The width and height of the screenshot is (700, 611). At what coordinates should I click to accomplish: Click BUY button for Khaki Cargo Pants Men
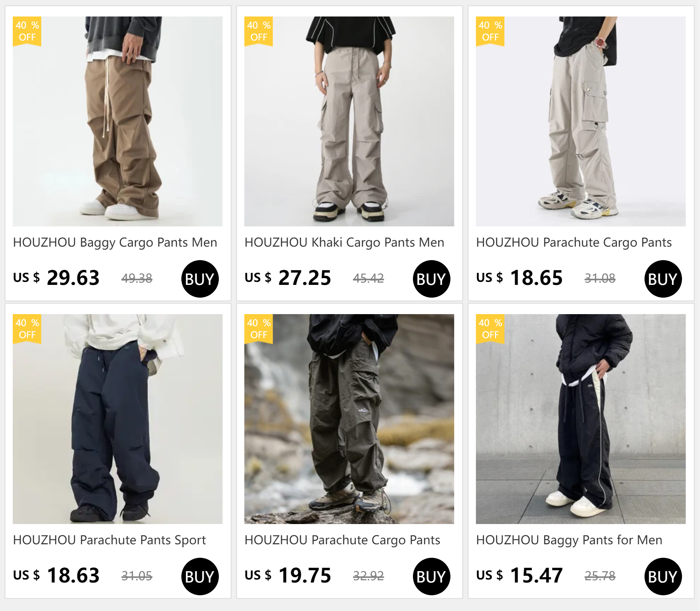pyautogui.click(x=431, y=279)
